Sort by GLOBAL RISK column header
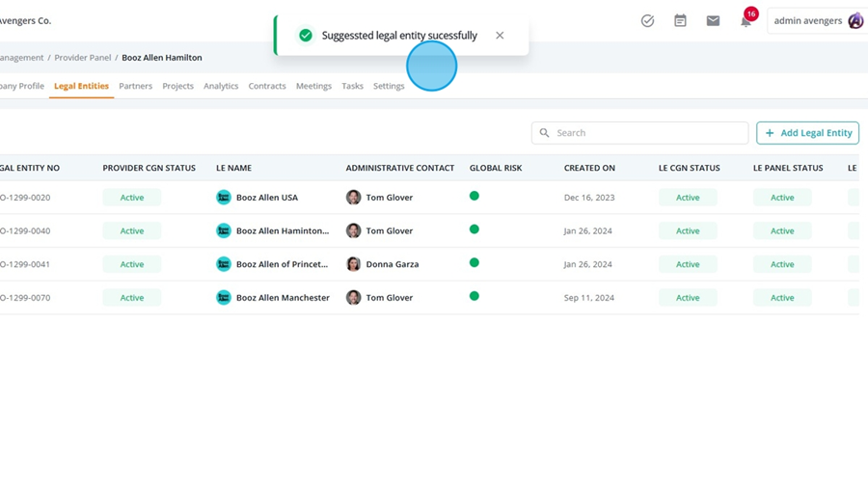868x484 pixels. coord(496,168)
